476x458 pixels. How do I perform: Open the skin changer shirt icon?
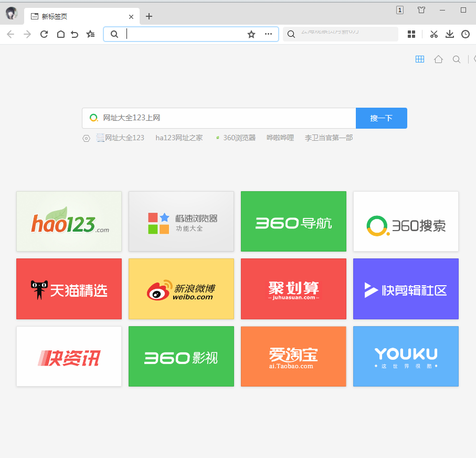[421, 10]
